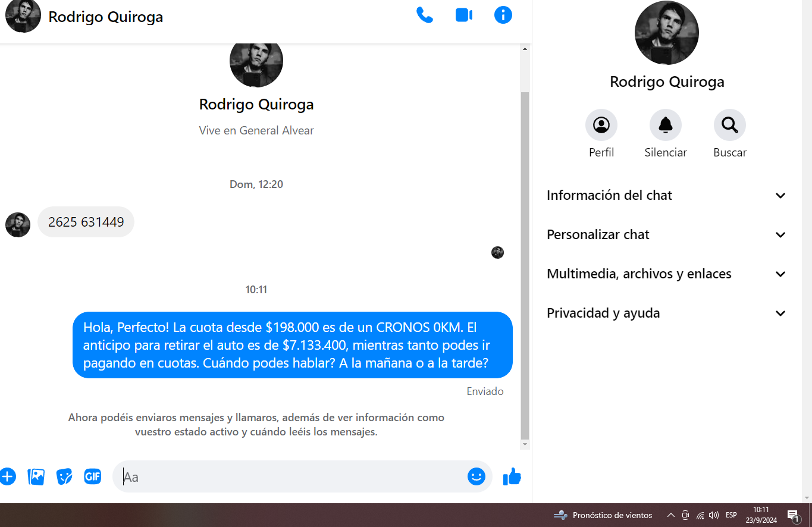Screen dimensions: 812x527
Task: Open the GIF picker
Action: [x=92, y=476]
